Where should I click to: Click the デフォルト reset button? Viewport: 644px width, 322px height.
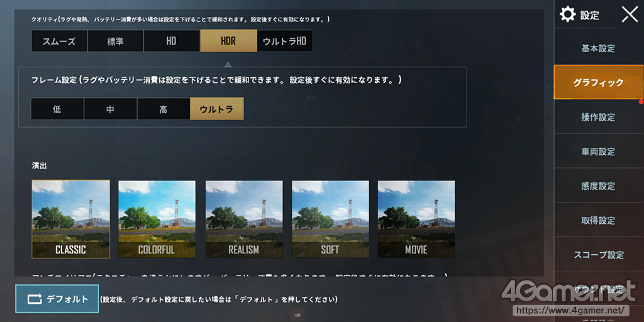(x=57, y=299)
